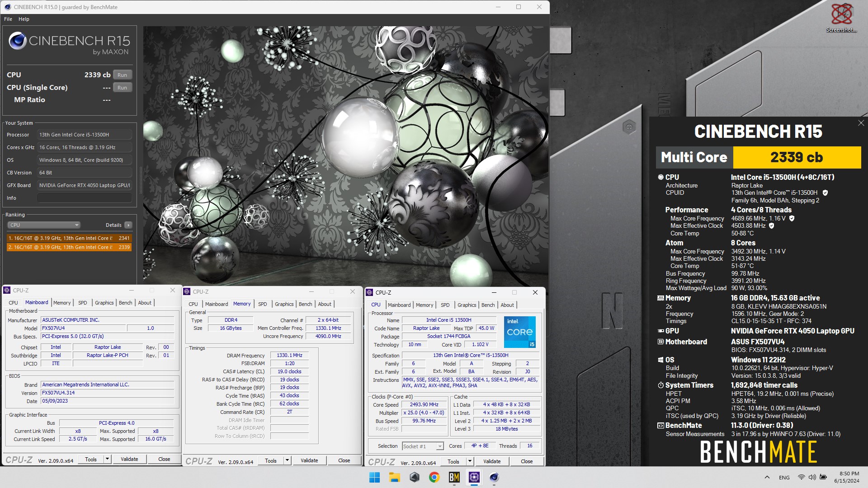868x488 pixels.
Task: Click the Motherboard icon in BenchMate panel
Action: tap(660, 342)
